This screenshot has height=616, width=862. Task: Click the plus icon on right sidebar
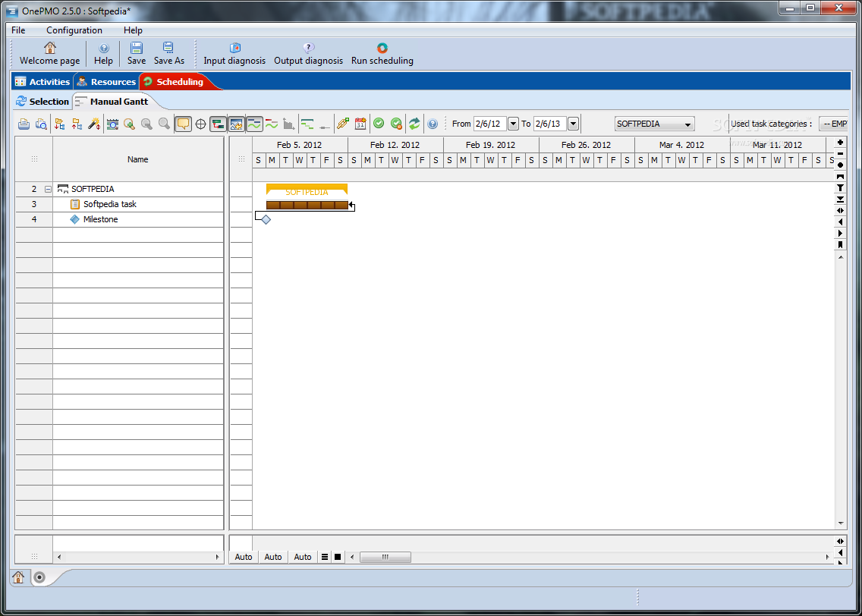coord(840,143)
